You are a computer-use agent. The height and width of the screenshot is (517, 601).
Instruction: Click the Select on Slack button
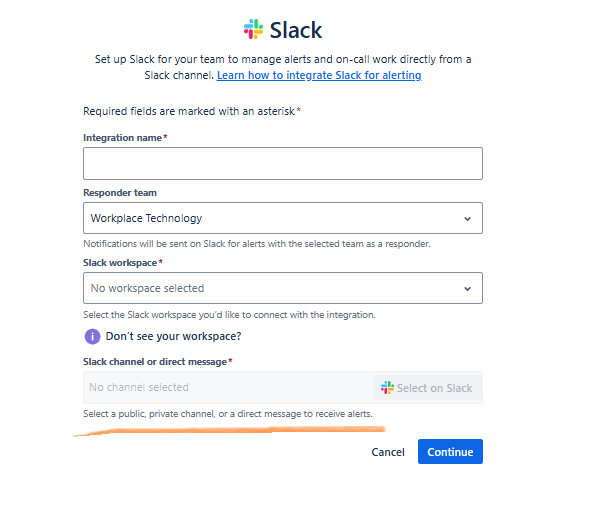pyautogui.click(x=428, y=387)
